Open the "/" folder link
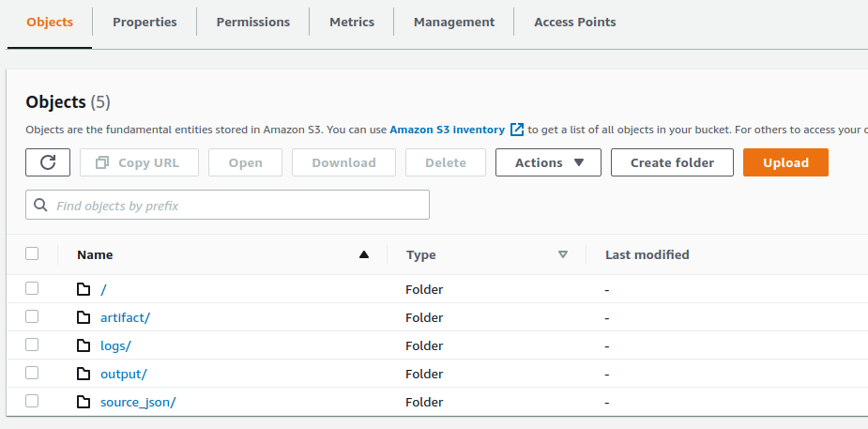 pyautogui.click(x=103, y=289)
